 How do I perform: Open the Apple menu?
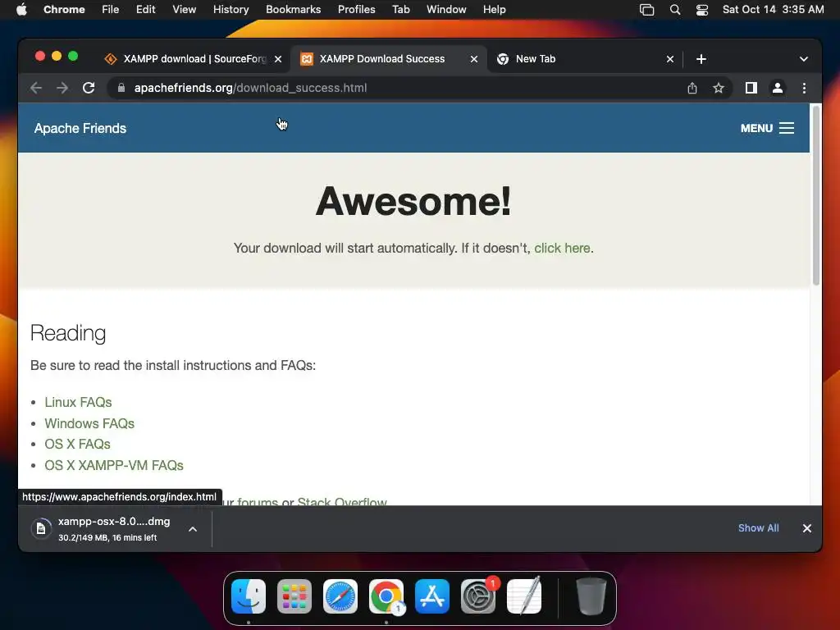(x=21, y=10)
